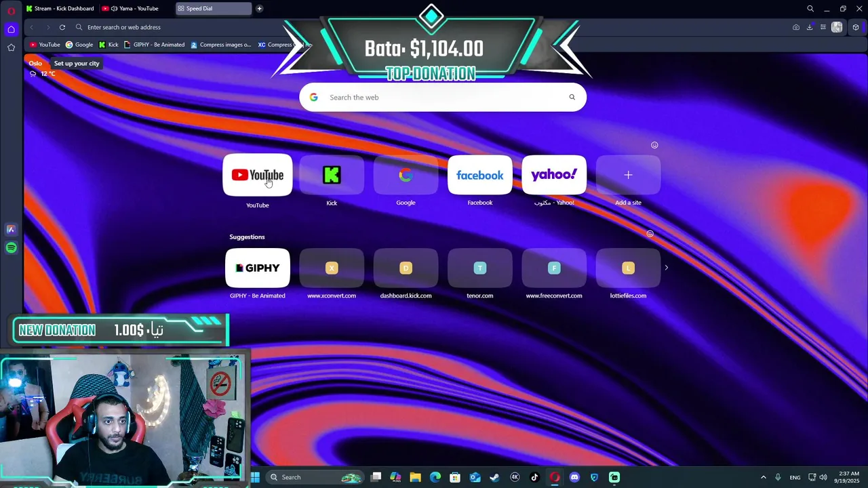Open Microsoft Store from the taskbar
The image size is (868, 488).
click(455, 477)
